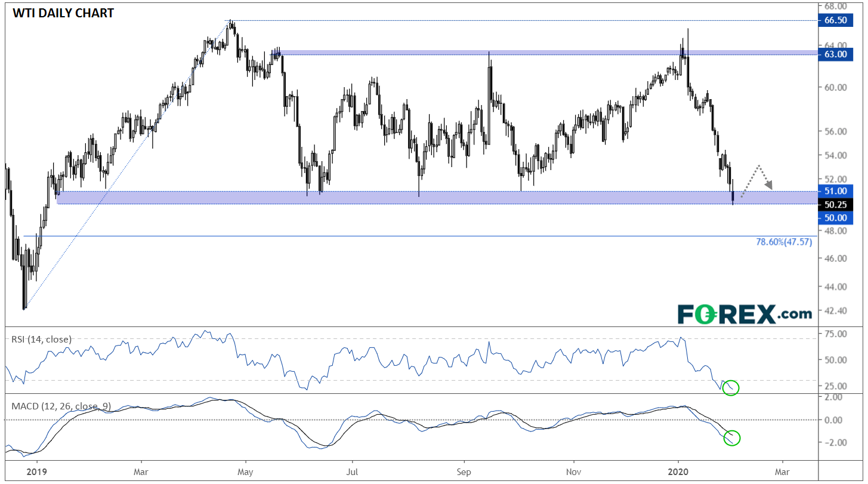This screenshot has width=868, height=484.
Task: Click the lower blue support zone band
Action: 434,198
